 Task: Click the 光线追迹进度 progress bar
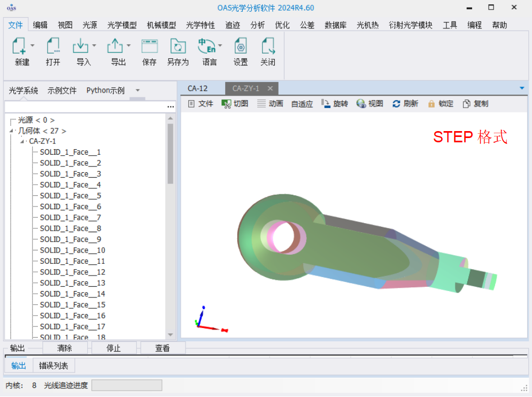pos(127,385)
